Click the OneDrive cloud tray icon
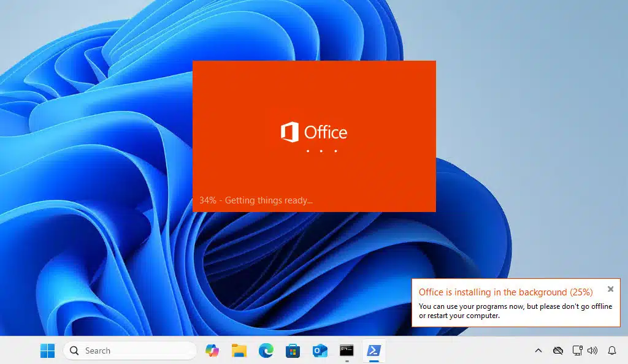The image size is (628, 364). (557, 351)
